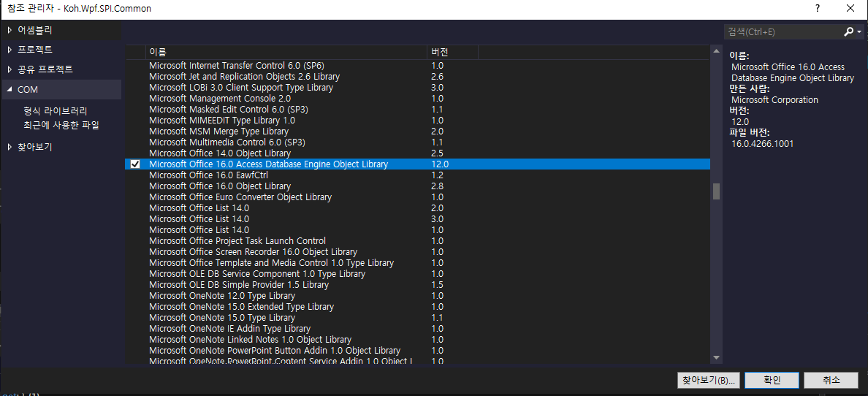868x396 pixels.
Task: Select Microsoft OneNote PowerPoint Button Addin 1.0
Action: (418, 351)
